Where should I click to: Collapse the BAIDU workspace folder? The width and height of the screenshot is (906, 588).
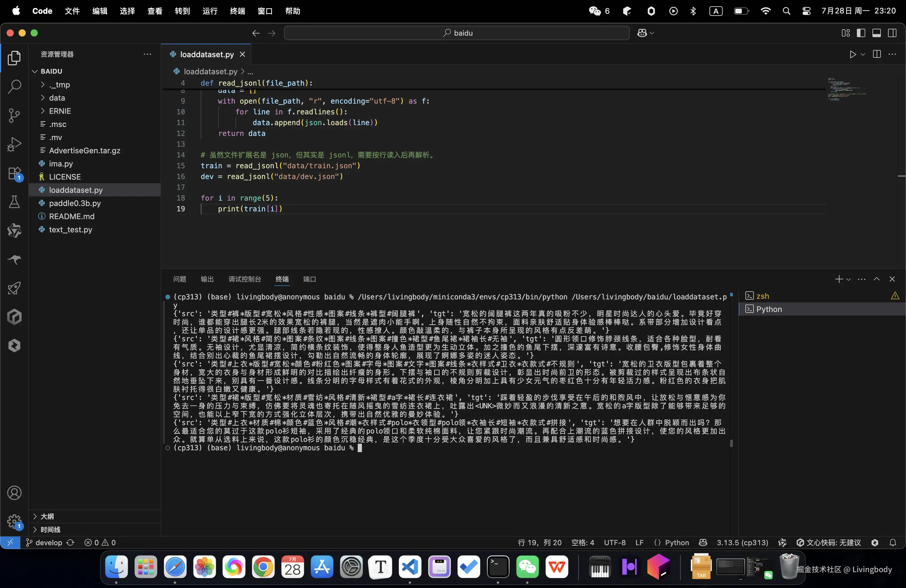click(94, 71)
